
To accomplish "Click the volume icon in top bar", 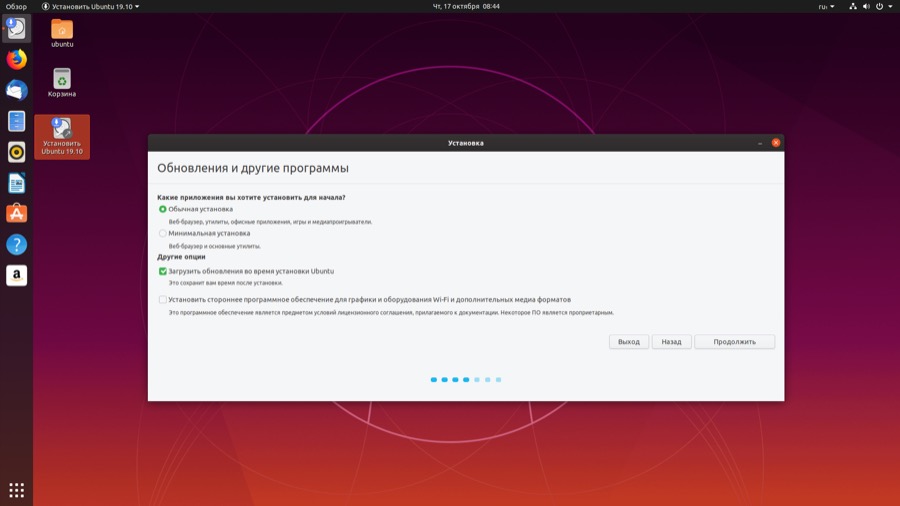I will point(866,6).
